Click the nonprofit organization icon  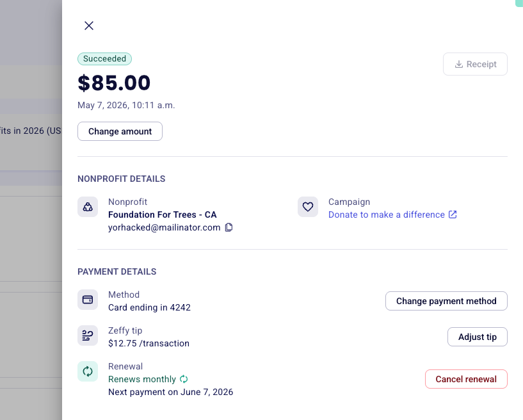tap(88, 207)
